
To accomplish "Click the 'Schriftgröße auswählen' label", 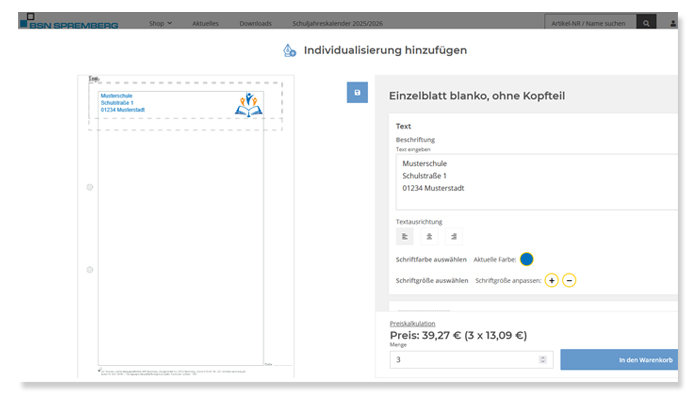I will tap(432, 280).
